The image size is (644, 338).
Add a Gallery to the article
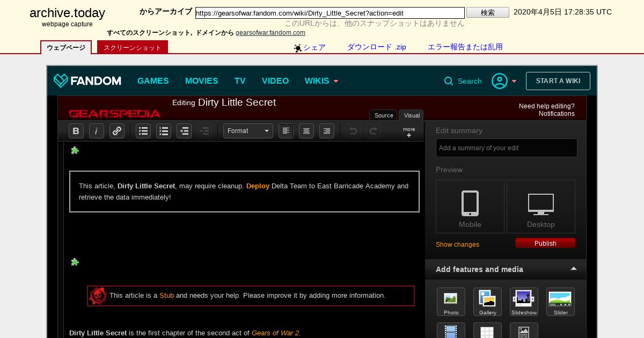click(487, 302)
